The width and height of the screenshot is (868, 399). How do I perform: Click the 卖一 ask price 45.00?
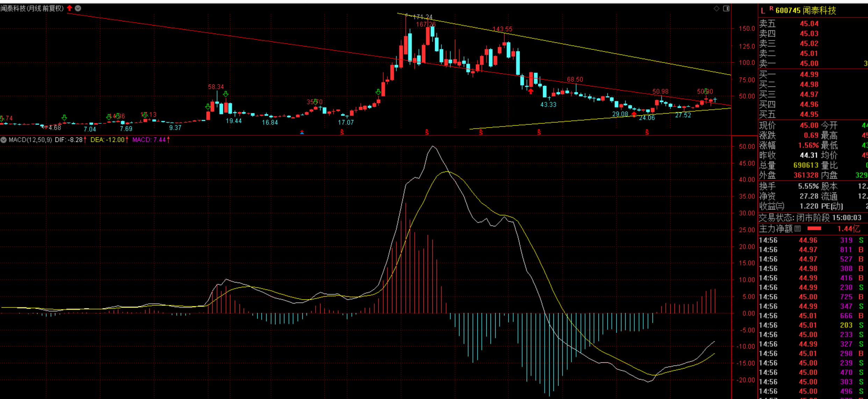click(809, 64)
